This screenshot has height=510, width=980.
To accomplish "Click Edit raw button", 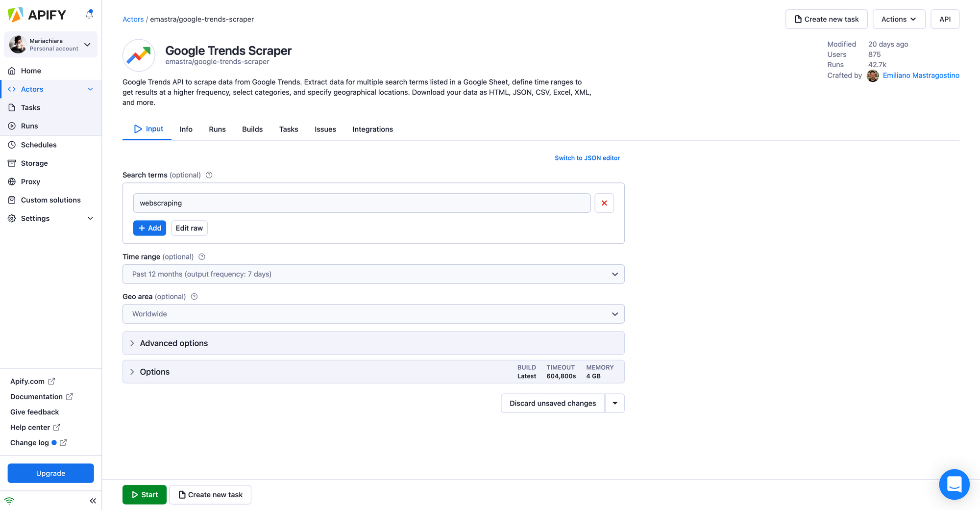I will [x=189, y=228].
